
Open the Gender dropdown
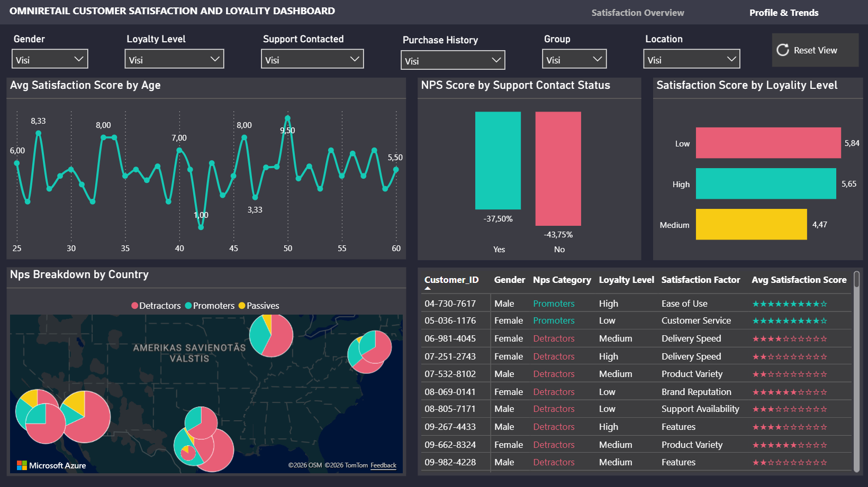50,59
